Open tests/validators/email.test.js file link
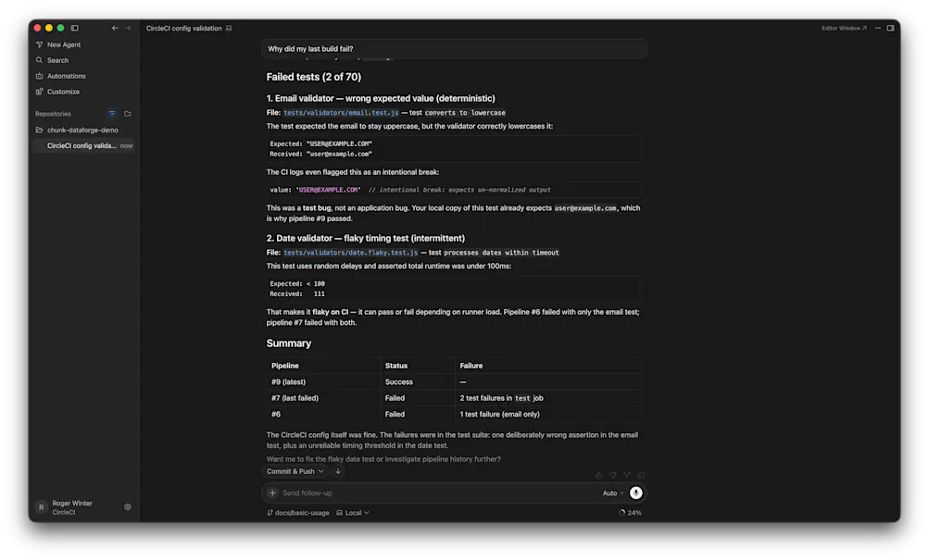Screen dimensions: 929x560 click(x=341, y=113)
